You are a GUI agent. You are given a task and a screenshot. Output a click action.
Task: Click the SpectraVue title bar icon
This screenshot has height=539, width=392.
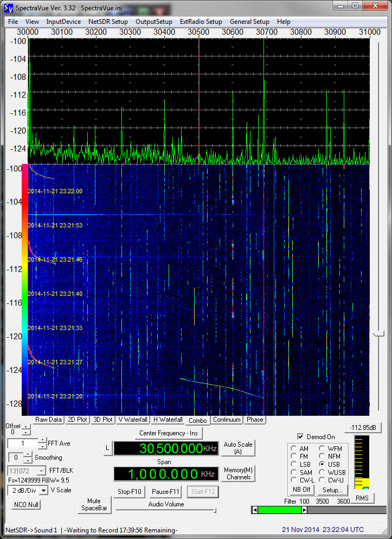9,7
